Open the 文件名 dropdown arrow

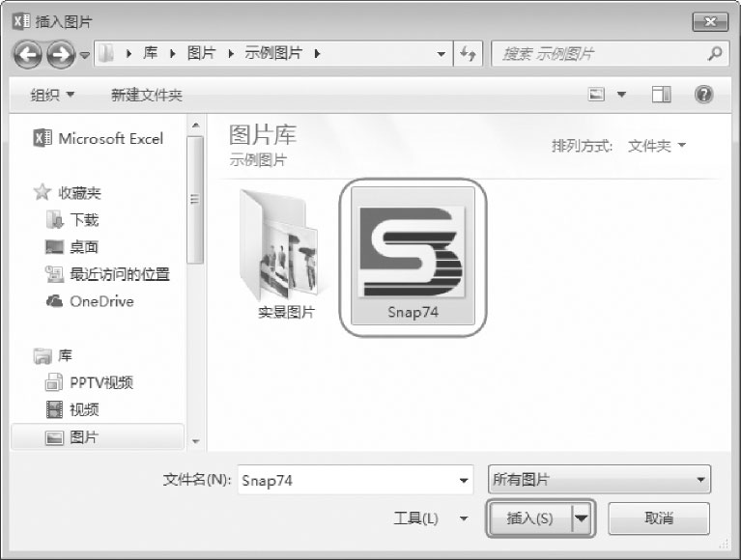coord(464,480)
